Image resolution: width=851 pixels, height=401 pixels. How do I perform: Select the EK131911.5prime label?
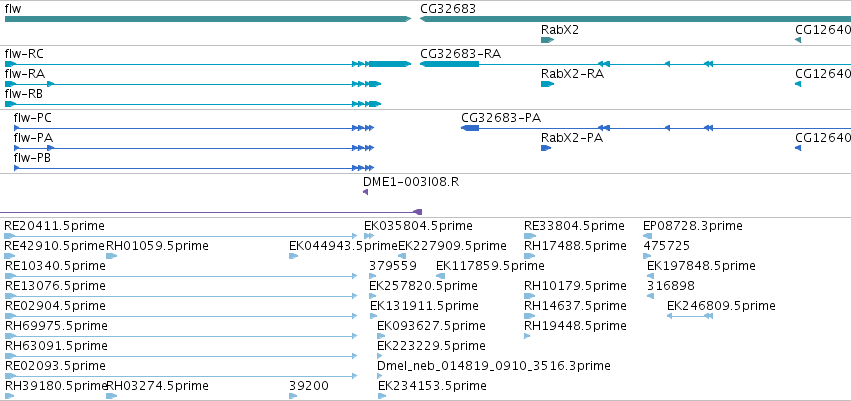(x=424, y=306)
